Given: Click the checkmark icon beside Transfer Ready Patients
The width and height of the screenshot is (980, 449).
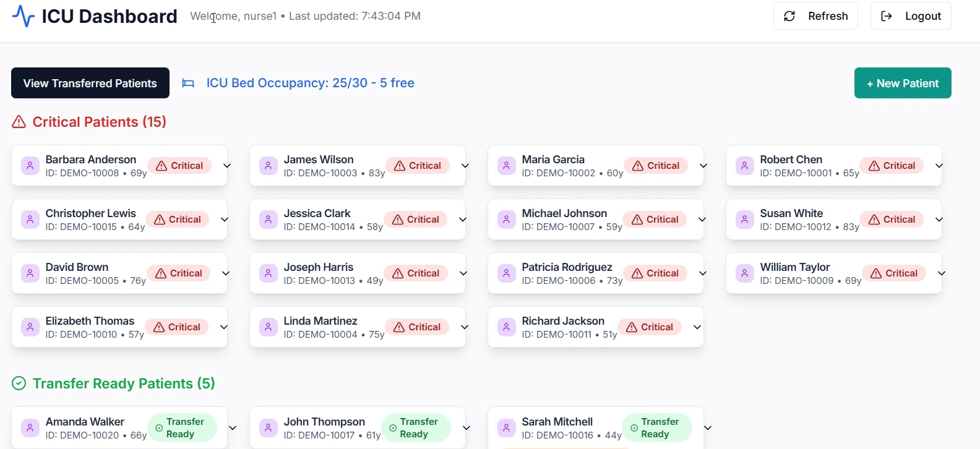Looking at the screenshot, I should 19,383.
